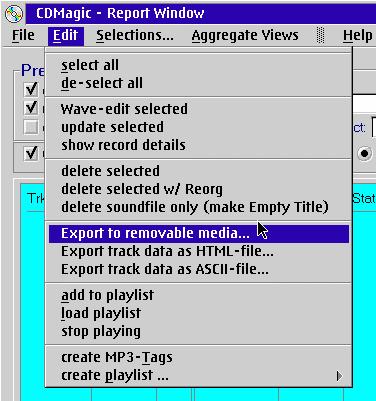This screenshot has height=401, width=376.
Task: Click 'update selected' menu entry
Action: click(x=198, y=127)
